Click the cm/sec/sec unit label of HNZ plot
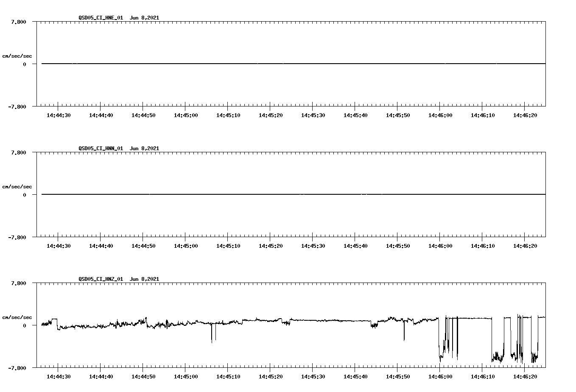 [x=17, y=317]
